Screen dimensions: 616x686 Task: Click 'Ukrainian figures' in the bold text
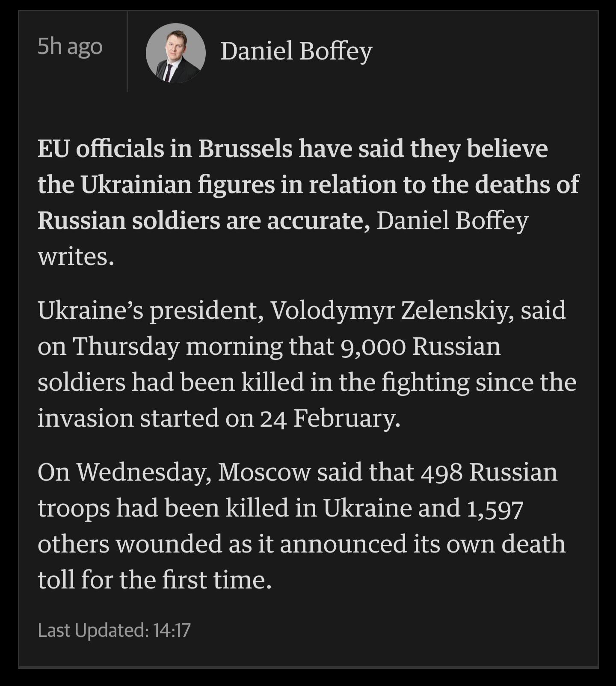pos(178,185)
